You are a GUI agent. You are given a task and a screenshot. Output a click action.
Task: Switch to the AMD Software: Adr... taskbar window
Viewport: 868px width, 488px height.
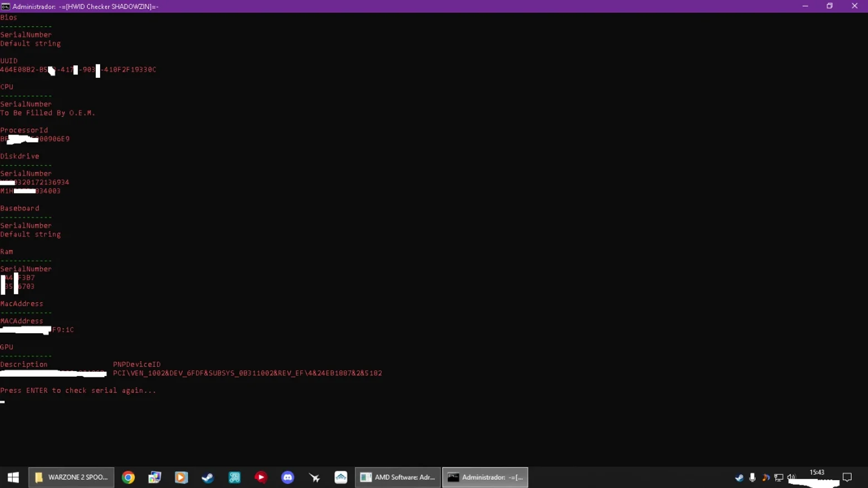[x=398, y=477]
